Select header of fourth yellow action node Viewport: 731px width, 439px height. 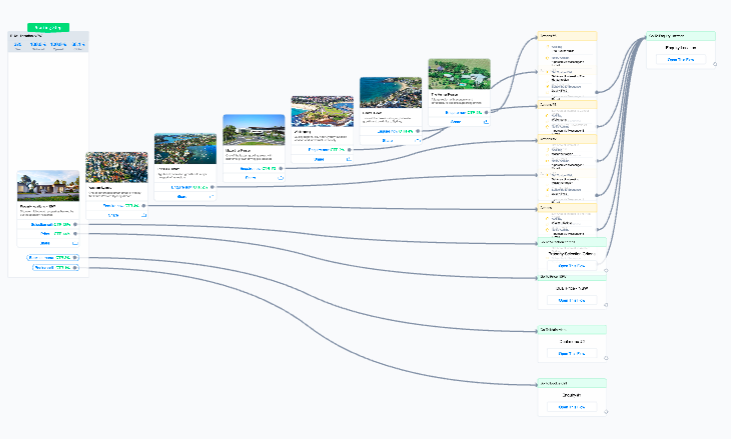567,208
